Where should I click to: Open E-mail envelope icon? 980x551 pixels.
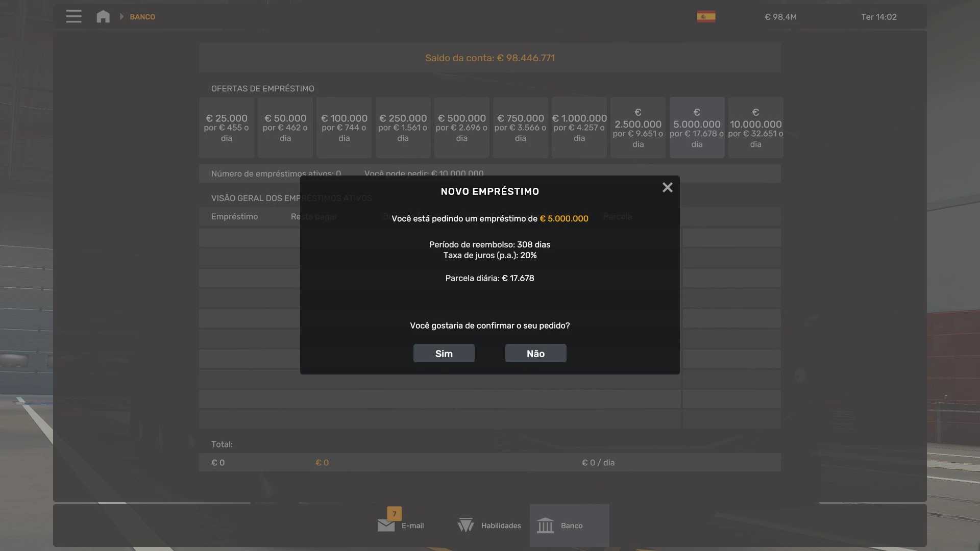386,525
